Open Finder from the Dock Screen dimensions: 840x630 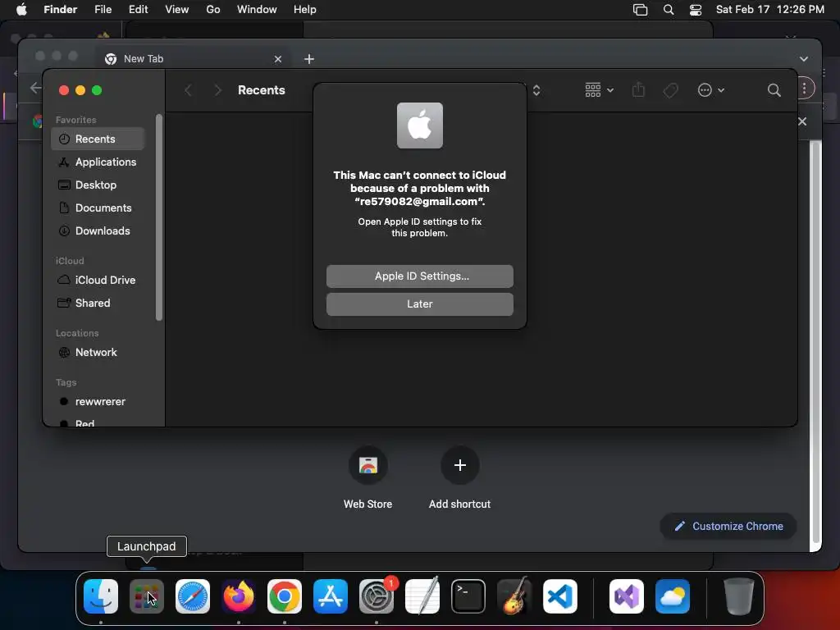pyautogui.click(x=101, y=596)
